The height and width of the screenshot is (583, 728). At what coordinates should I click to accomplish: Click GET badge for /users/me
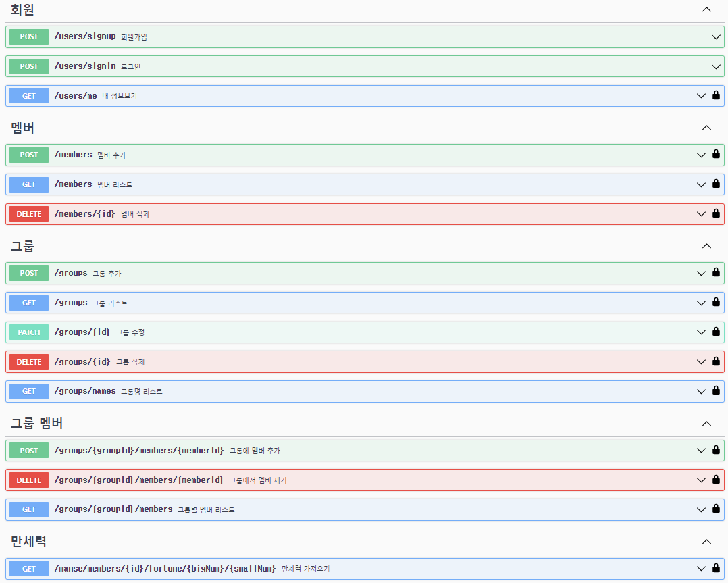click(29, 96)
